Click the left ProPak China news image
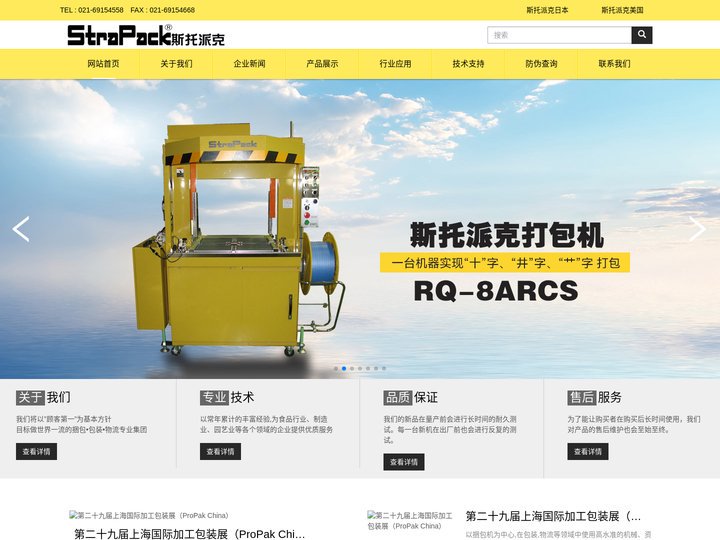The height and width of the screenshot is (540, 720). tap(149, 515)
